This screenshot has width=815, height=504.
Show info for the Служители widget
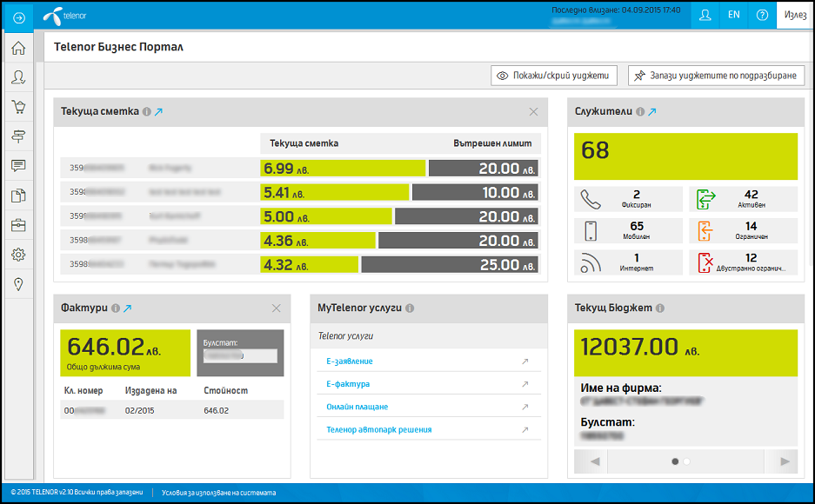coord(640,111)
